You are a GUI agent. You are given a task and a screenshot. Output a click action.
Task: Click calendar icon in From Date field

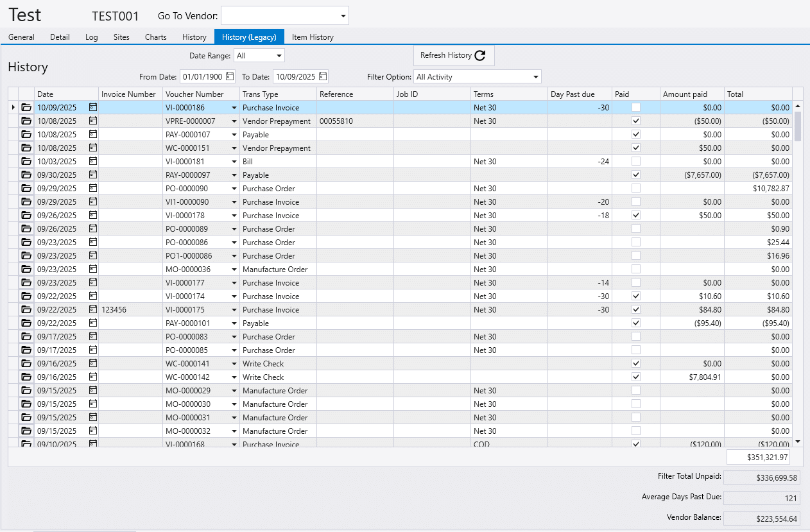click(x=230, y=76)
